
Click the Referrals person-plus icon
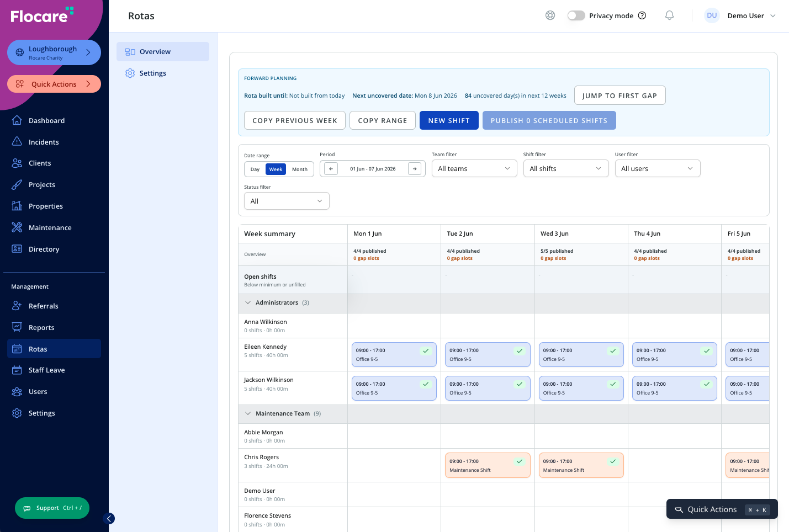(17, 306)
